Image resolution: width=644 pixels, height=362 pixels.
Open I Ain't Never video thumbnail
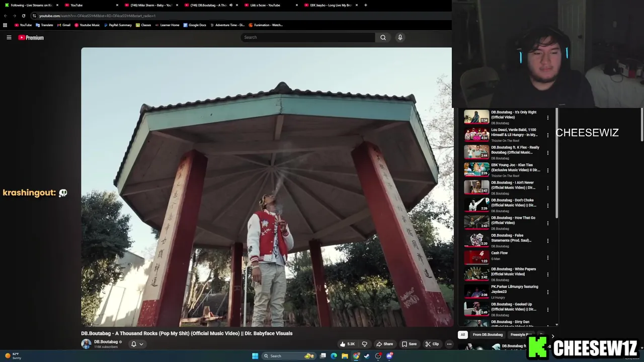pyautogui.click(x=476, y=187)
